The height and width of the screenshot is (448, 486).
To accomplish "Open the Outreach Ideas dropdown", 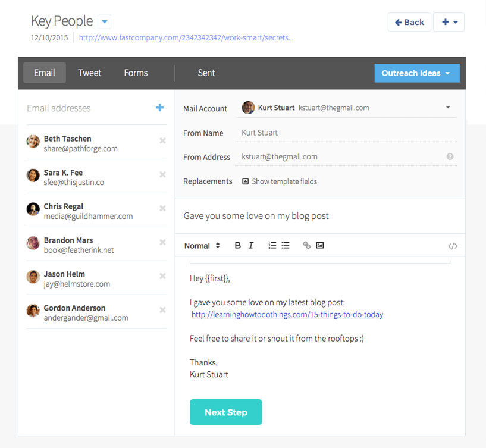I will [x=416, y=73].
